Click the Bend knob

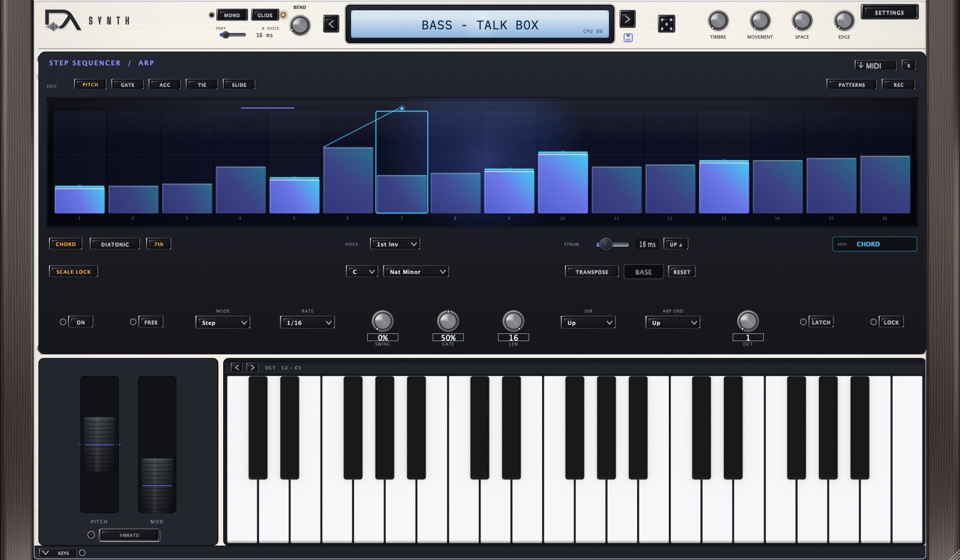(300, 25)
